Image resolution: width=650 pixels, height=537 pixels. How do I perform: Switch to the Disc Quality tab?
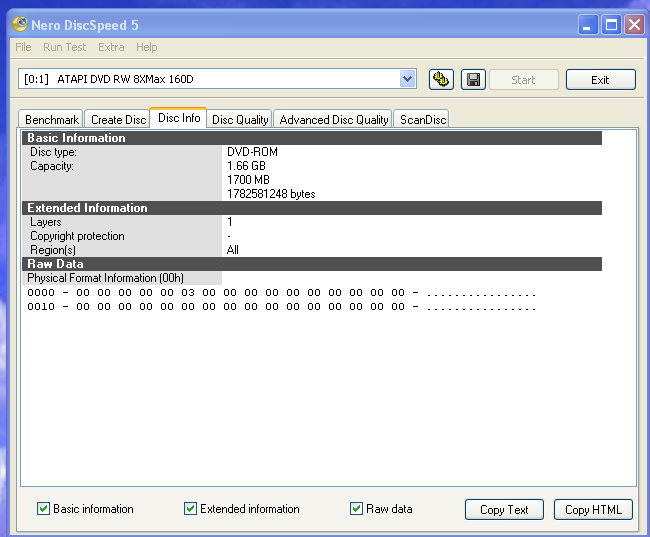(x=240, y=119)
